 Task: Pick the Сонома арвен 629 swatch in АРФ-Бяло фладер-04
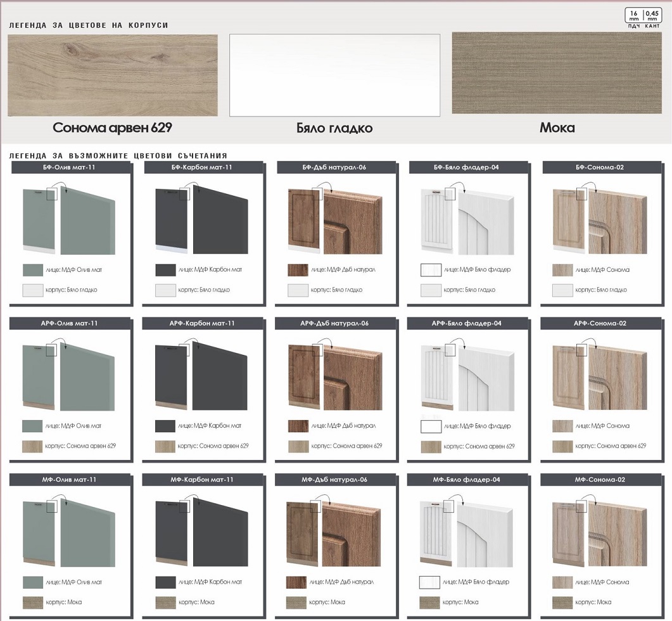(431, 447)
